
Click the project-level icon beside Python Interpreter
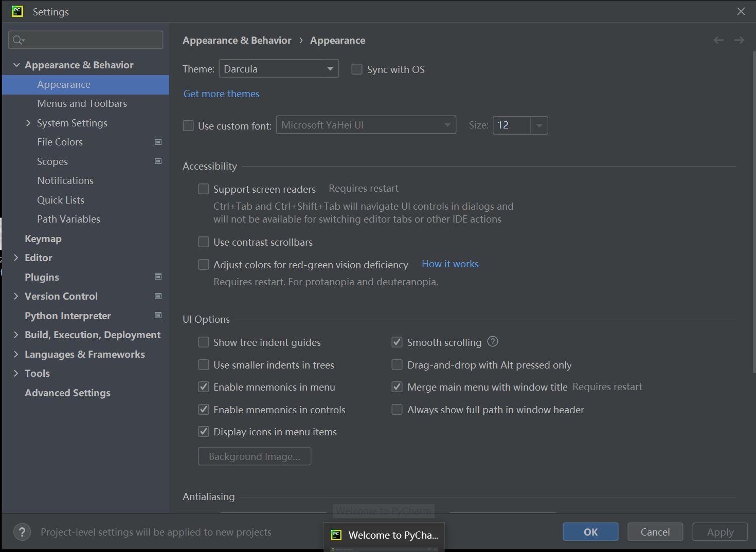[x=158, y=315]
